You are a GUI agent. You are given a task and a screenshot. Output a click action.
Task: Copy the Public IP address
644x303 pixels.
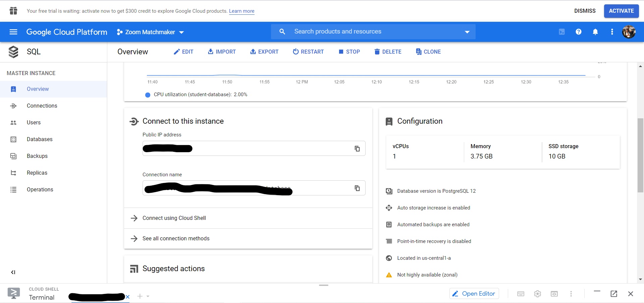tap(357, 148)
